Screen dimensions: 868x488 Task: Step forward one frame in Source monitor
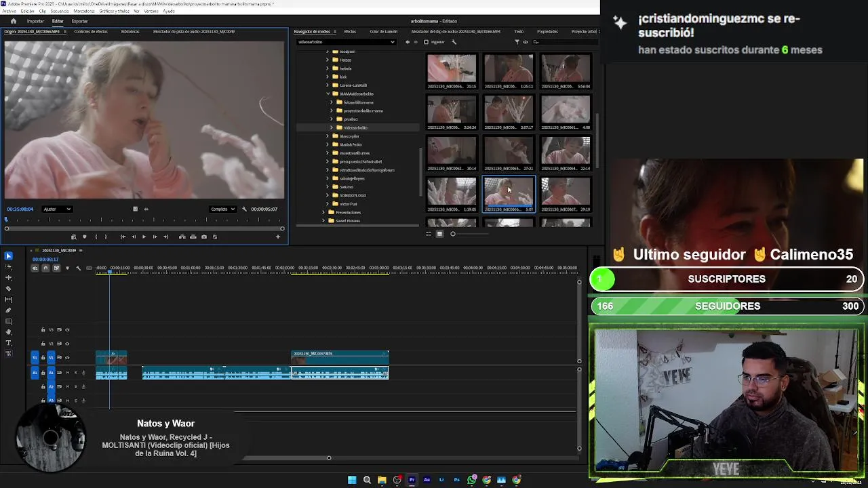click(x=155, y=237)
